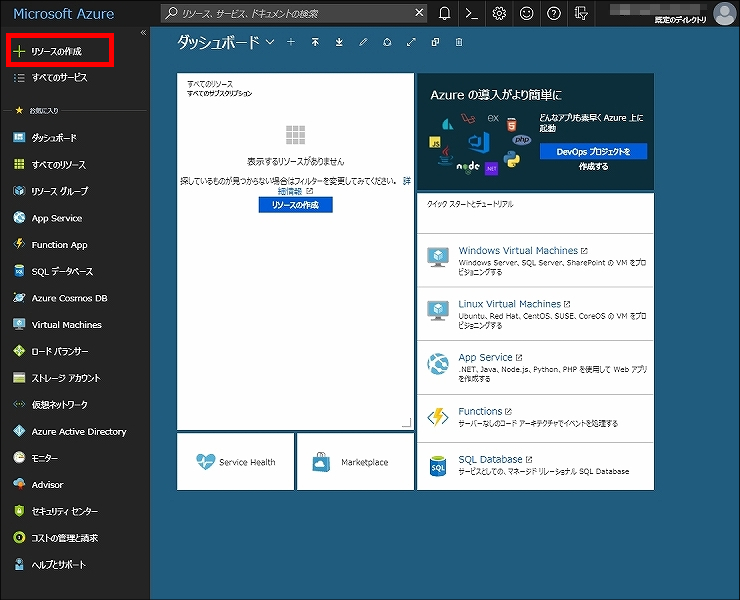740x600 pixels.
Task: Focus the resource search input field
Action: (293, 13)
